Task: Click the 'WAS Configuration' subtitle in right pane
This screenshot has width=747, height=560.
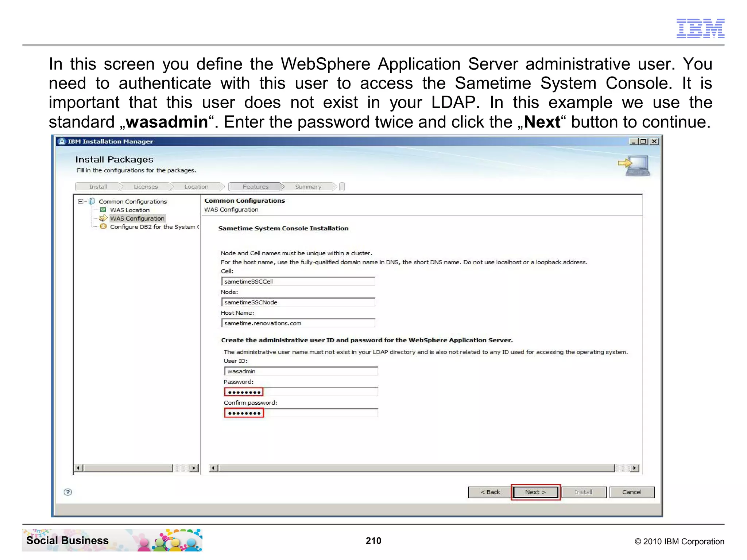Action: click(231, 210)
